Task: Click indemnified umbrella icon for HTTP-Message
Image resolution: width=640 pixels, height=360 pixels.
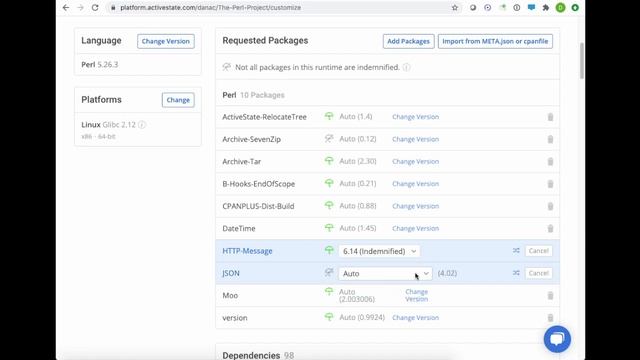Action: tap(329, 250)
